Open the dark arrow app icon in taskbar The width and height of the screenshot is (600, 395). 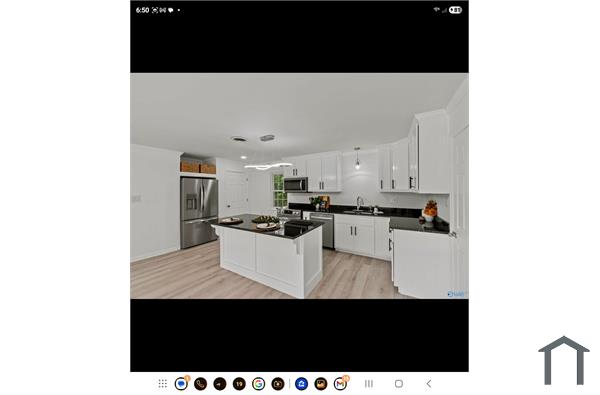point(220,384)
